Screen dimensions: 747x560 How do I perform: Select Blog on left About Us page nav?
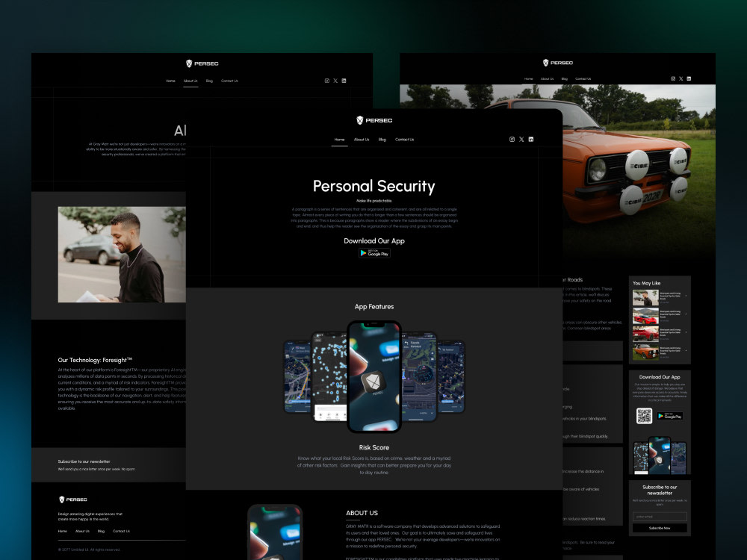point(209,81)
